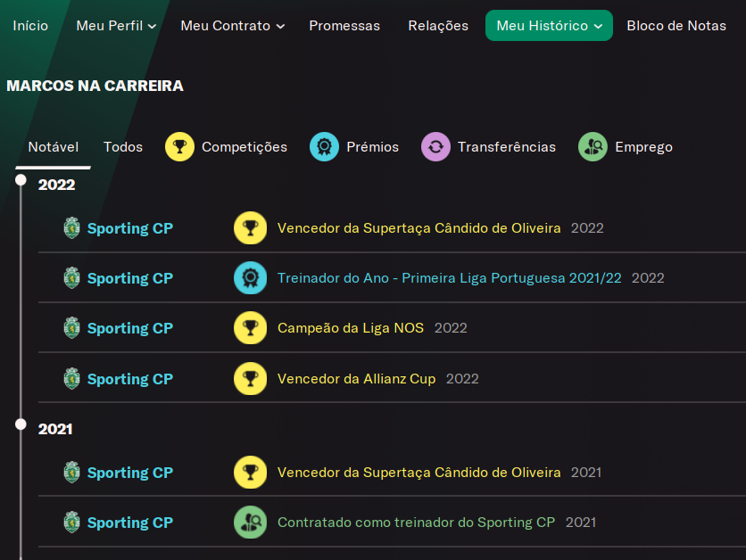
Task: Click the Emprego filter icon
Action: 593,147
